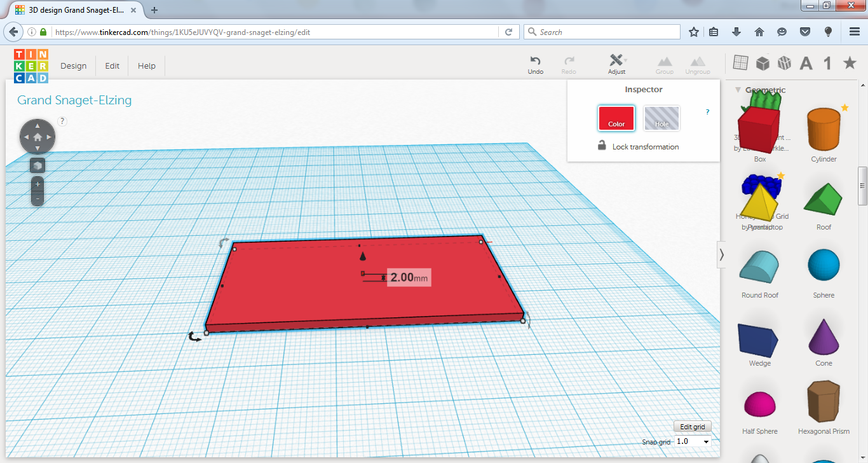Click the black height cone handle
Viewport: 868px width, 463px height.
(363, 256)
